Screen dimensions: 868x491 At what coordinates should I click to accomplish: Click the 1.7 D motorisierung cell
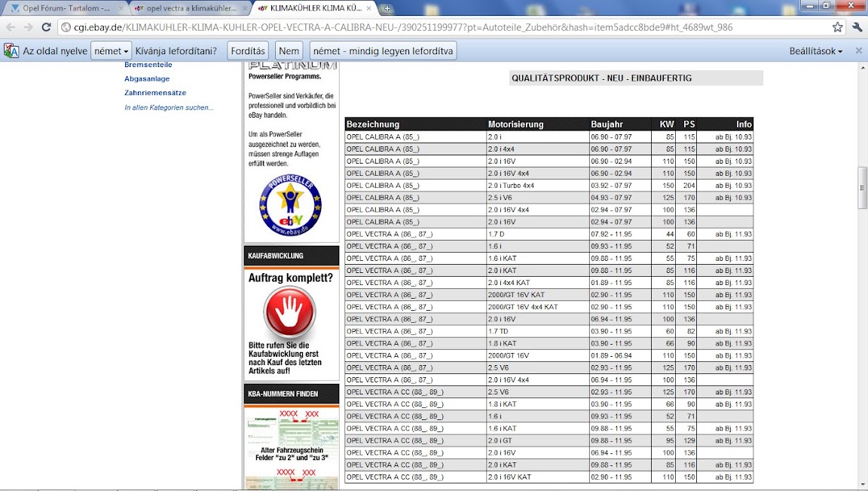[537, 235]
